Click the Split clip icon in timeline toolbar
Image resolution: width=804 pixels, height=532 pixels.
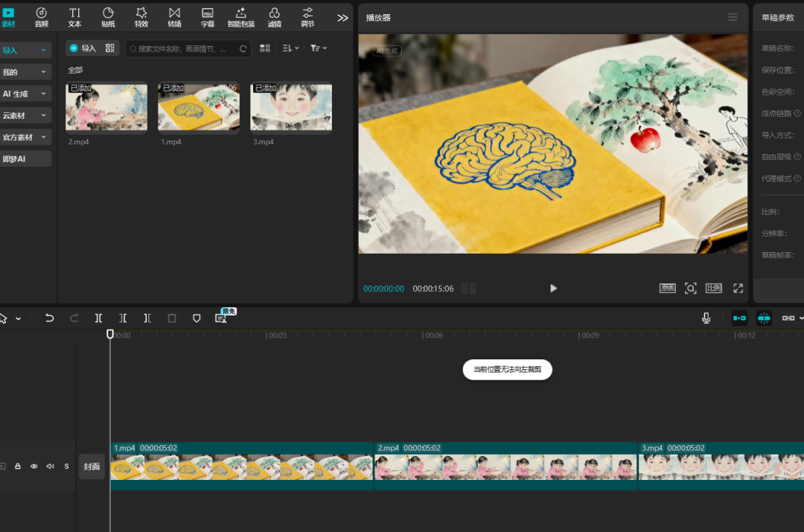[x=98, y=318]
